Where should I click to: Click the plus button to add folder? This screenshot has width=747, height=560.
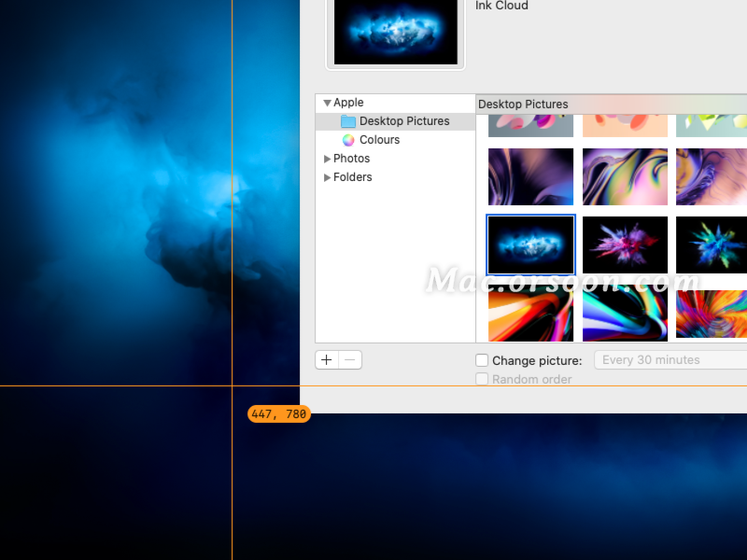(x=327, y=360)
